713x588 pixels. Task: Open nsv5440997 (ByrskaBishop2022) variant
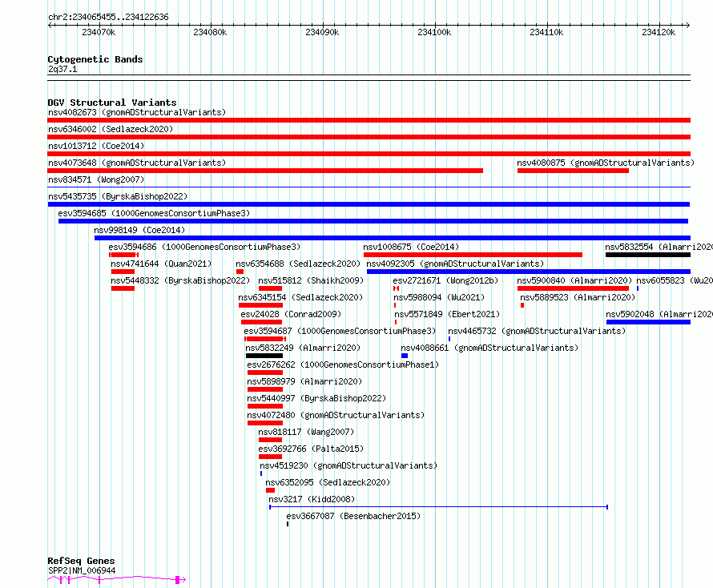[x=316, y=398]
